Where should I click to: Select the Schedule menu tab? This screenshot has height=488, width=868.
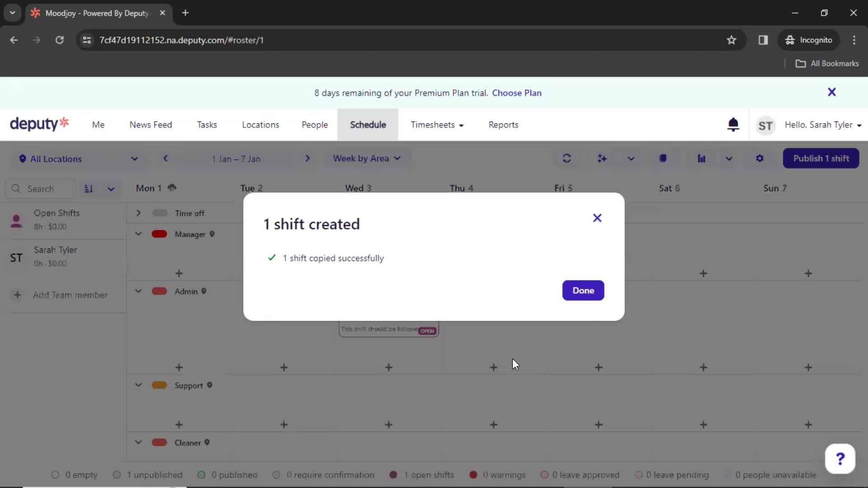(368, 125)
